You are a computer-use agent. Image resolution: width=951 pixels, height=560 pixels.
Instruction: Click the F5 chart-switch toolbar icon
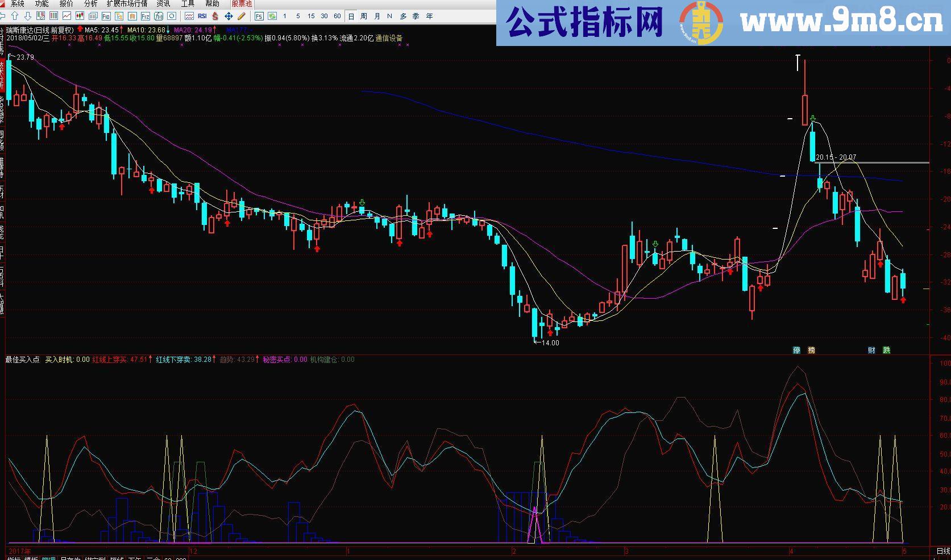pos(259,16)
